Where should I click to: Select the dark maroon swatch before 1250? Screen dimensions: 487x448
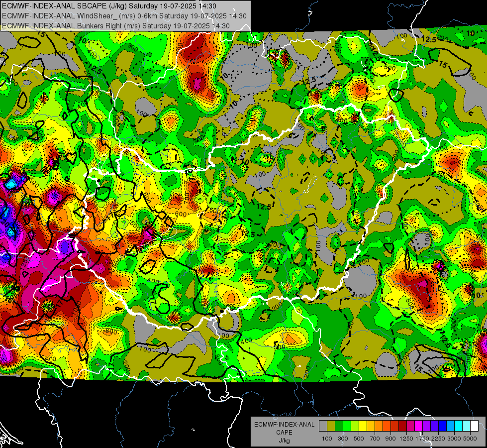402,426
